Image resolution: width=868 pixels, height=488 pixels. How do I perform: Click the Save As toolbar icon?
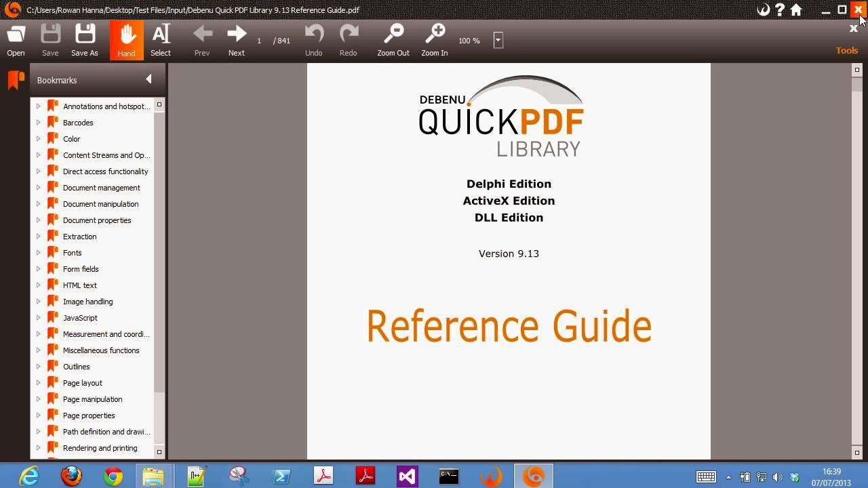pyautogui.click(x=85, y=40)
